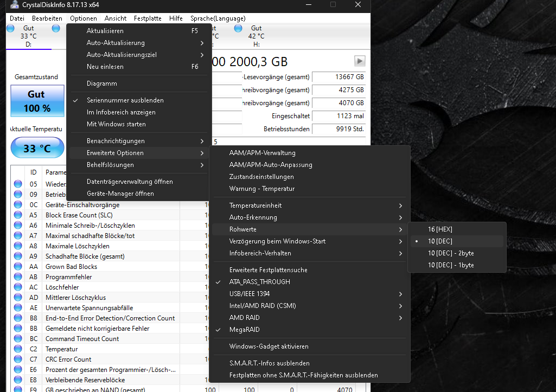
Task: Open Datenträgerverwaltung öffnen
Action: click(x=139, y=182)
